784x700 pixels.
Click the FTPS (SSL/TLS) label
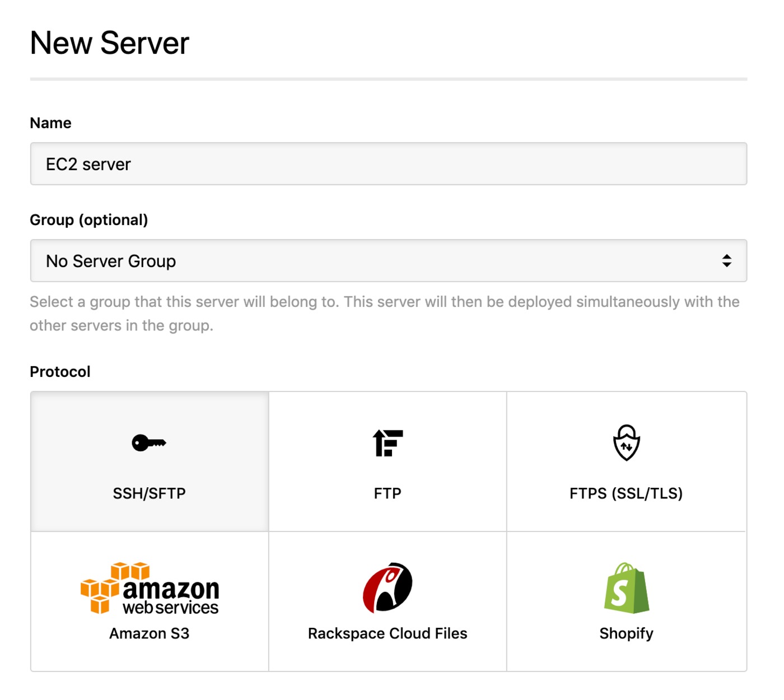coord(626,493)
